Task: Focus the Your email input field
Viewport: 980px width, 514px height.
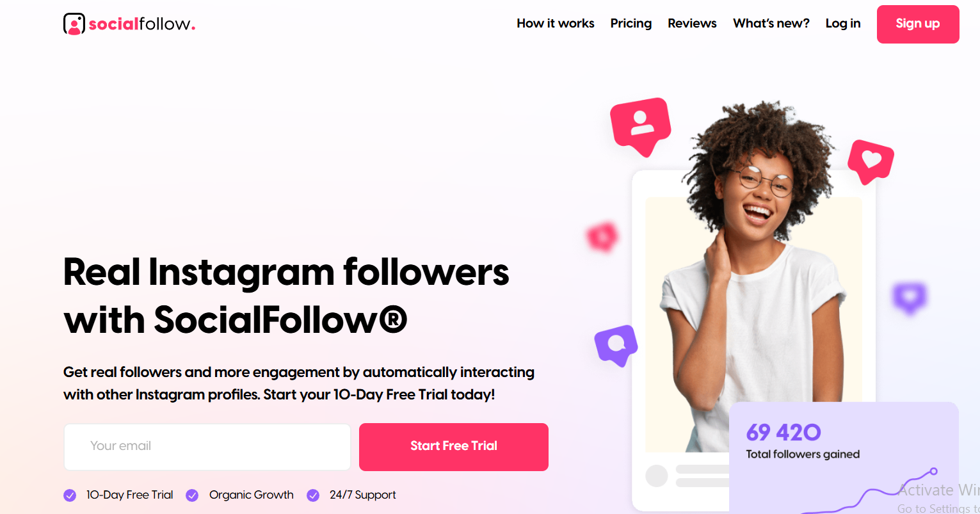Action: [x=207, y=447]
